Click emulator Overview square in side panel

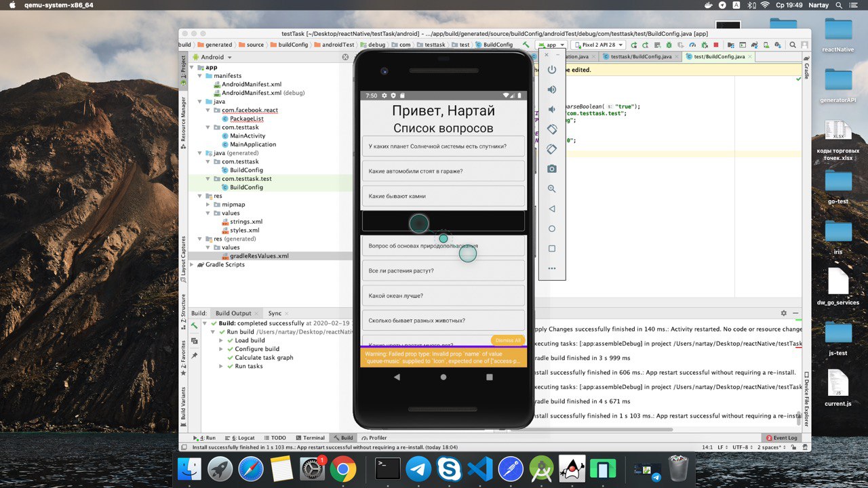(552, 249)
